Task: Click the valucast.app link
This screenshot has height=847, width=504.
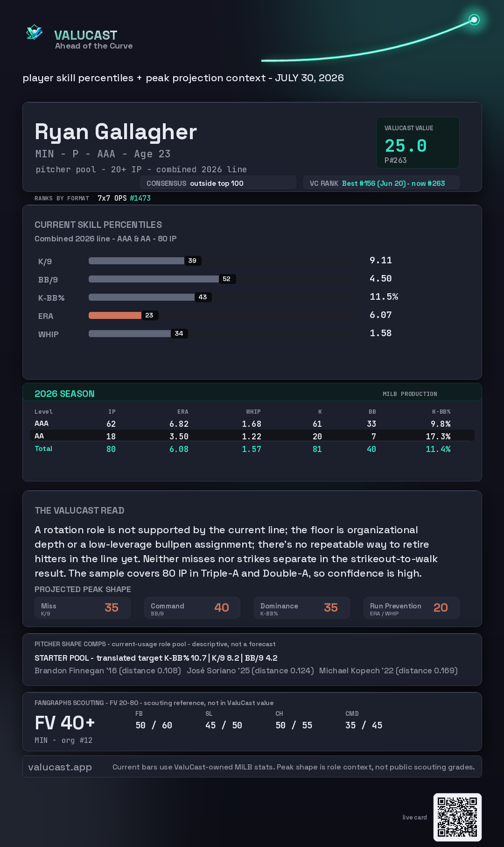Action: [x=60, y=767]
